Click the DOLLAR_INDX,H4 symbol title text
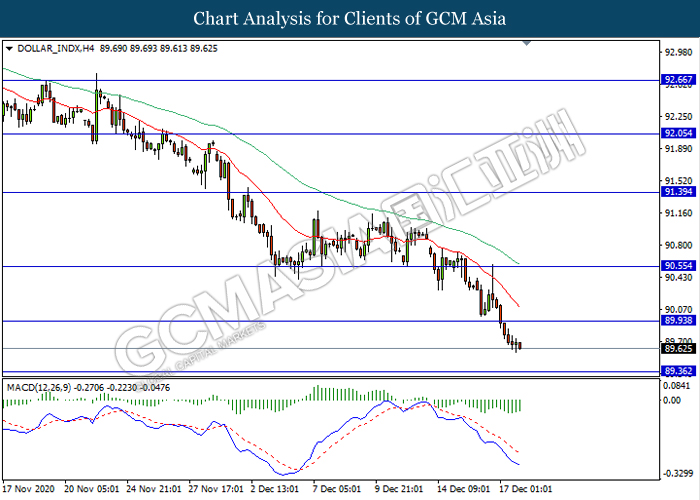The width and height of the screenshot is (700, 500). pyautogui.click(x=56, y=49)
